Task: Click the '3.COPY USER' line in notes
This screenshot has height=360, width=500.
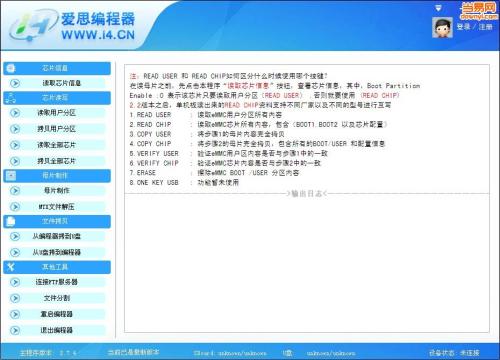Action: pyautogui.click(x=207, y=134)
